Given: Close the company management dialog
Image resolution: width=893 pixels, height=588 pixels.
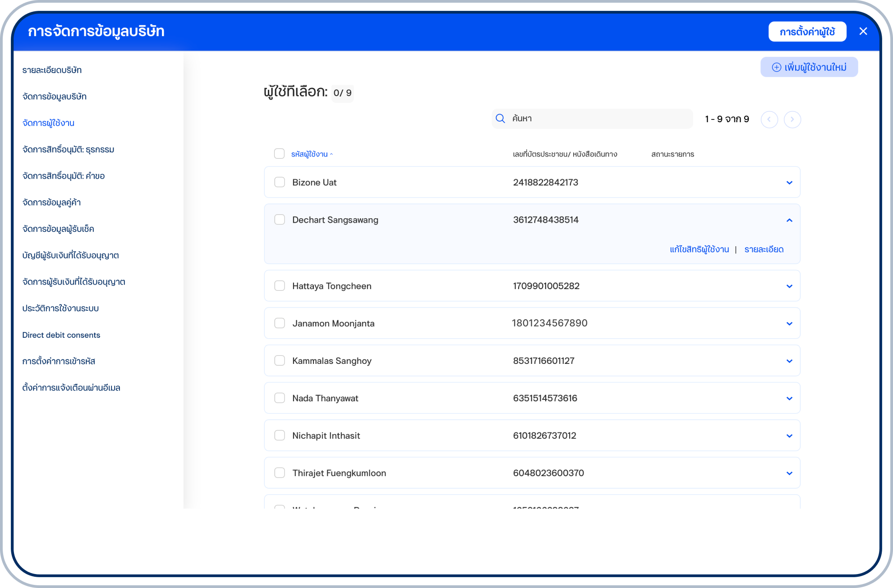Looking at the screenshot, I should tap(863, 32).
